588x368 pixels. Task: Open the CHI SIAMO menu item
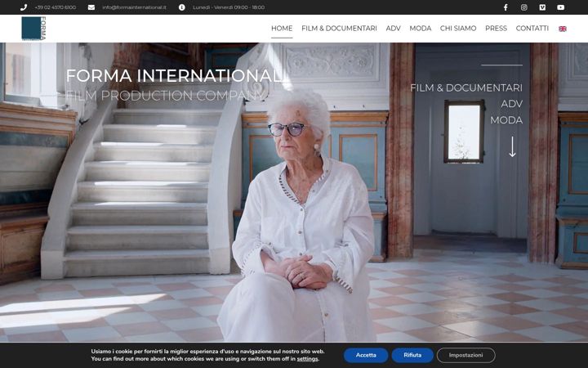click(458, 28)
